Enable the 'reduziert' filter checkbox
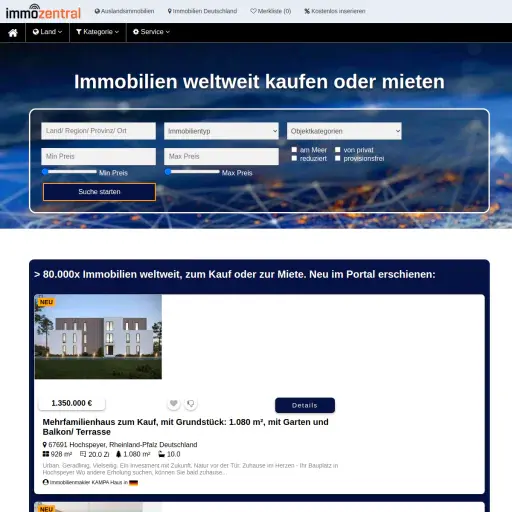 tap(294, 158)
